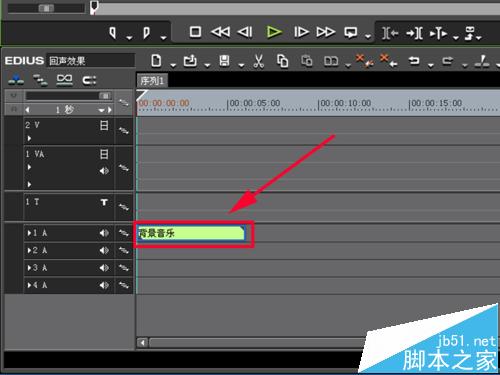Viewport: 500px width, 375px height.
Task: Toggle the group/link mode icon
Action: (x=64, y=80)
